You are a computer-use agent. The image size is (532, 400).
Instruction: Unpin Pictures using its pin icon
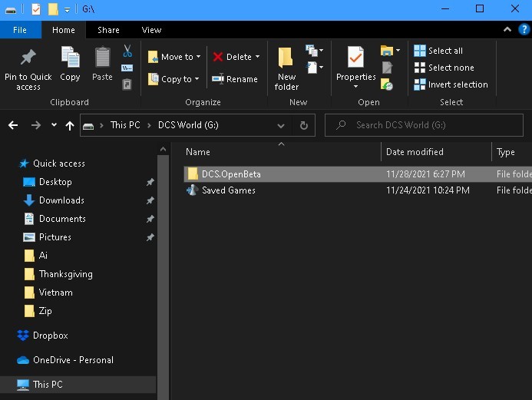point(150,237)
